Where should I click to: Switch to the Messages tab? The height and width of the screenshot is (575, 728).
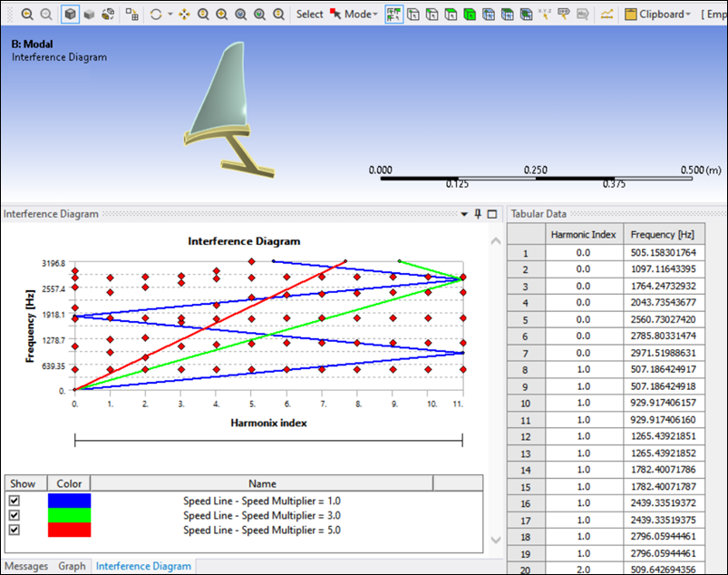pyautogui.click(x=26, y=566)
